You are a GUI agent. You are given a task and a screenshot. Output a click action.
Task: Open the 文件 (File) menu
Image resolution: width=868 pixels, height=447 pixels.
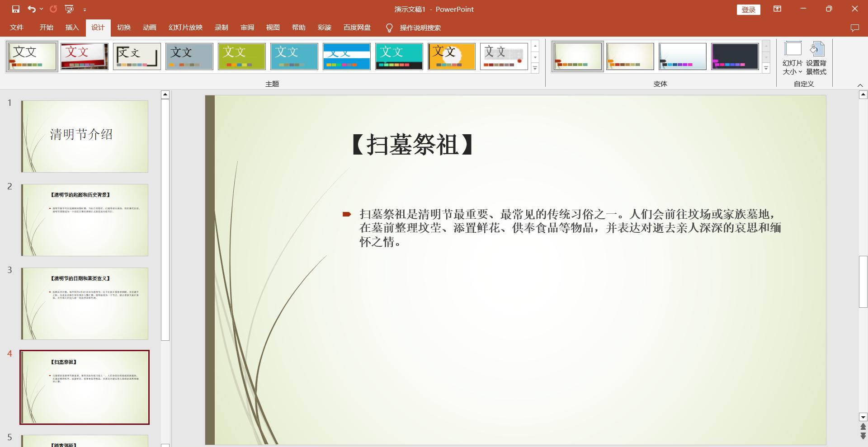pos(17,28)
